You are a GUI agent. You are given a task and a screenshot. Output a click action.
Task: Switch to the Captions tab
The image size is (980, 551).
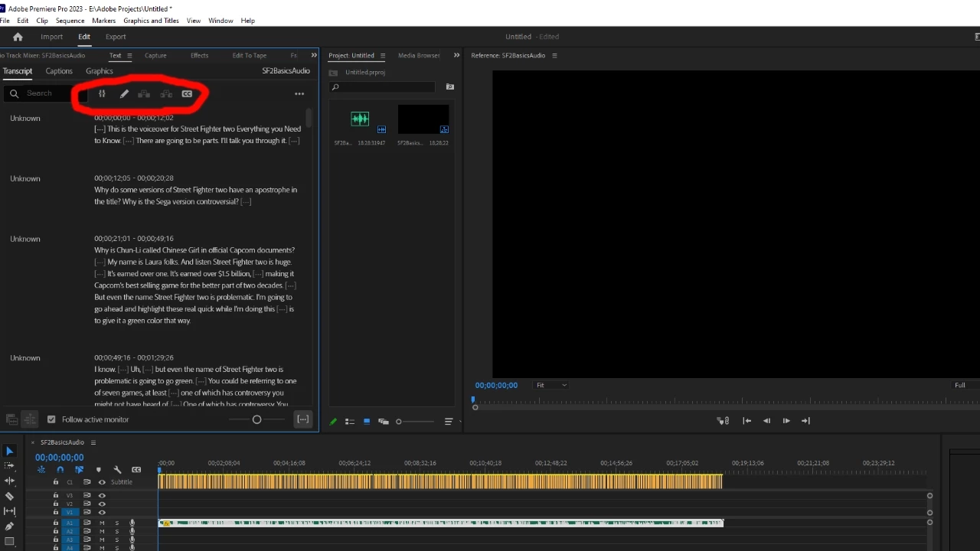(x=59, y=71)
